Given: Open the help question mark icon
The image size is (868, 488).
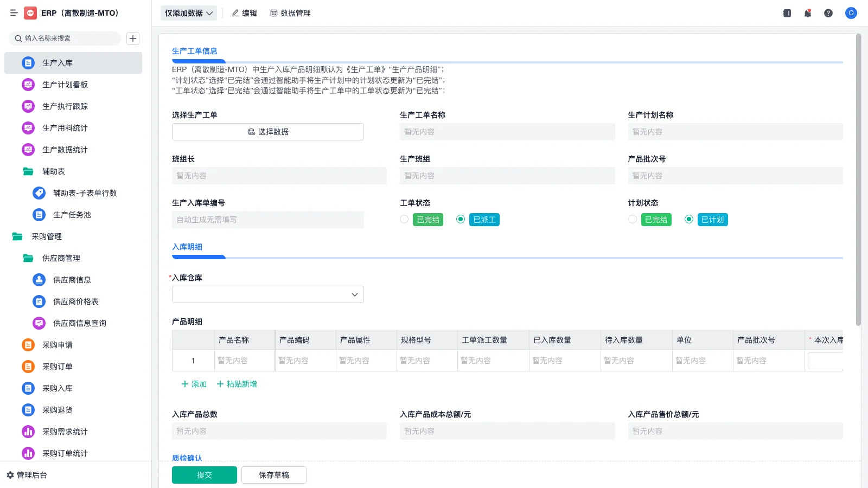Looking at the screenshot, I should click(x=828, y=13).
